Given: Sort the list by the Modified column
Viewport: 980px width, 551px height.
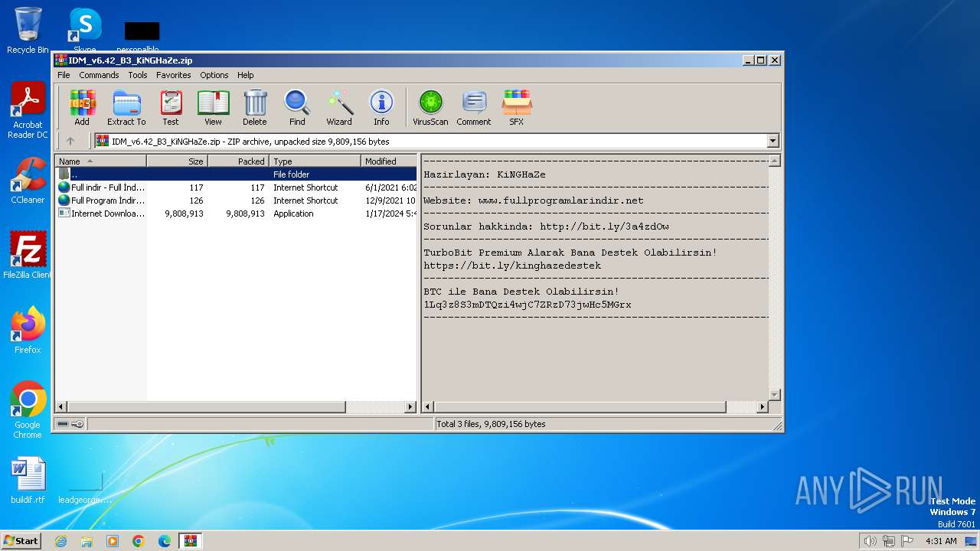Looking at the screenshot, I should point(388,161).
